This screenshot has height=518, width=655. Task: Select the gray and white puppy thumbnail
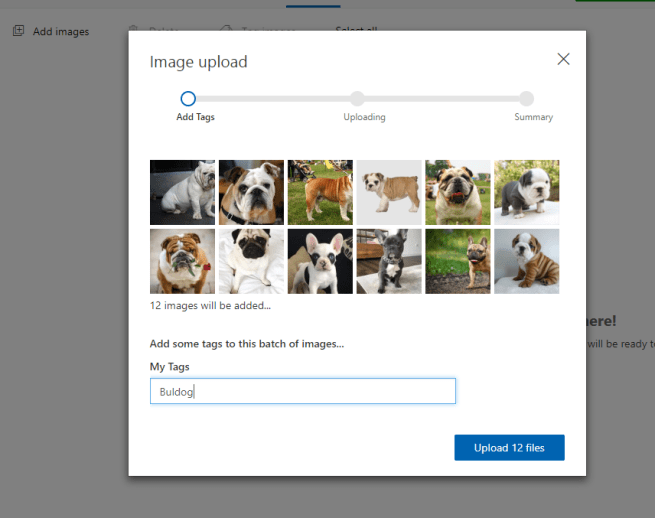(527, 192)
